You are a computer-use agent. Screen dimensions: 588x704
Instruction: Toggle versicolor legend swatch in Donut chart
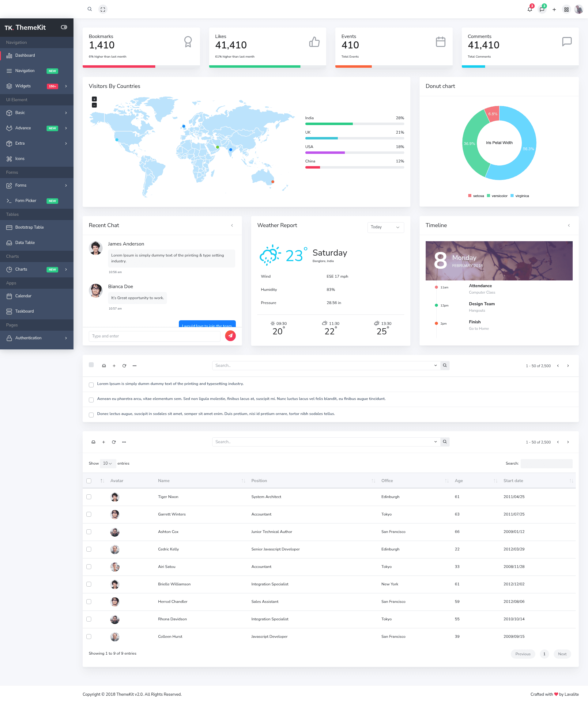tap(488, 196)
